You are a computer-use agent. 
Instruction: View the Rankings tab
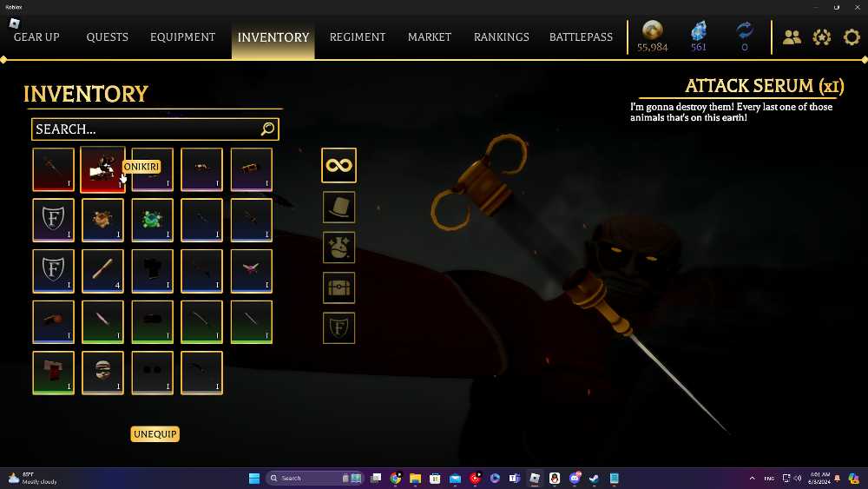(x=502, y=37)
